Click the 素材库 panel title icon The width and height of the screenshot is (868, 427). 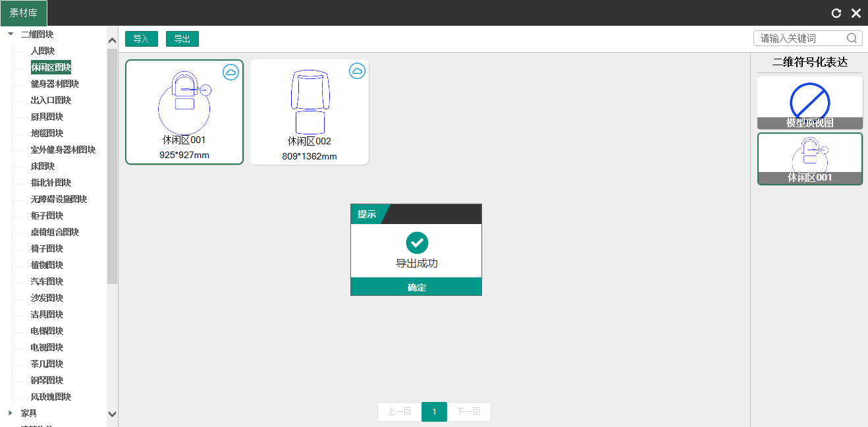pyautogui.click(x=24, y=13)
